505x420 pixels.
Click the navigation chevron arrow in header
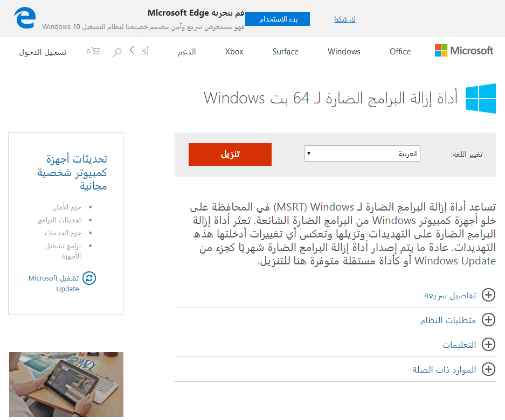132,51
